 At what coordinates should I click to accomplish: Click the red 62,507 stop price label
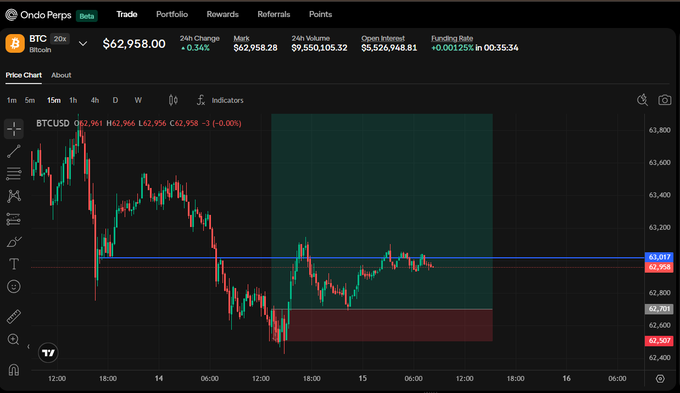pyautogui.click(x=659, y=341)
